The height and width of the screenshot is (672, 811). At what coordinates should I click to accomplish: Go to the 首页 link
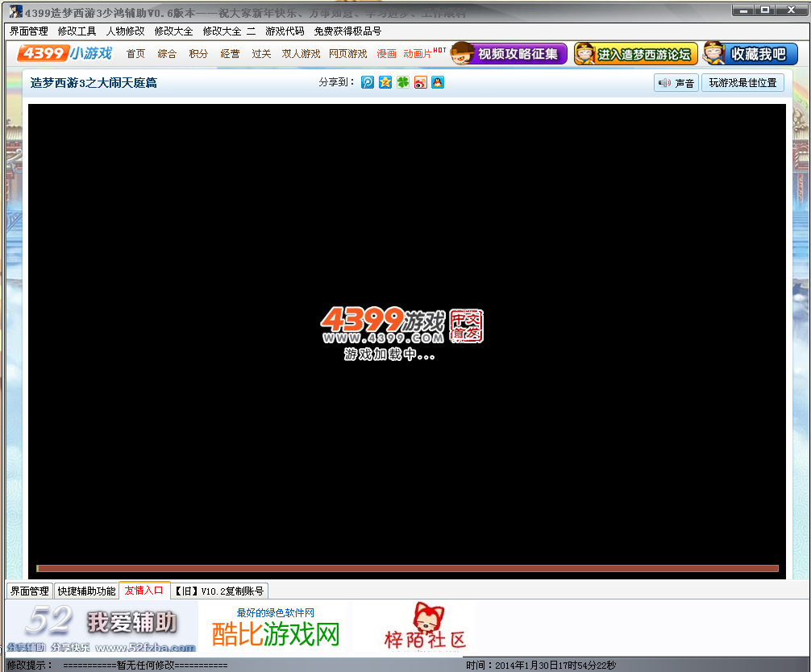135,54
